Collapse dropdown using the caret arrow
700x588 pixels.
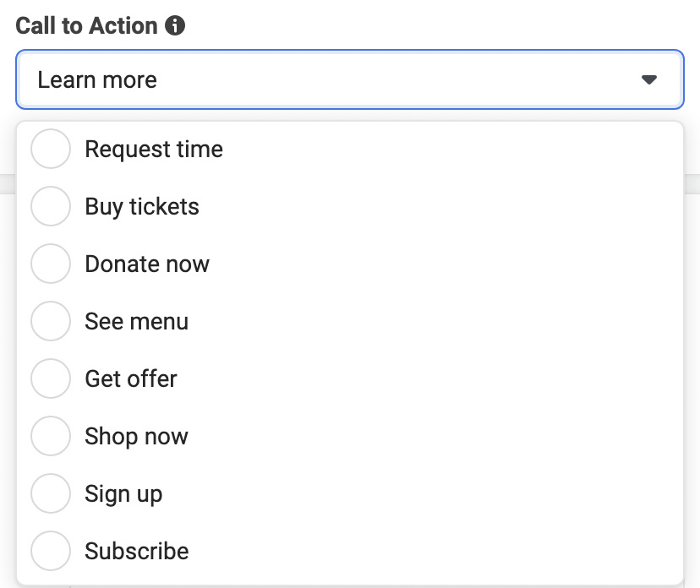[x=648, y=80]
